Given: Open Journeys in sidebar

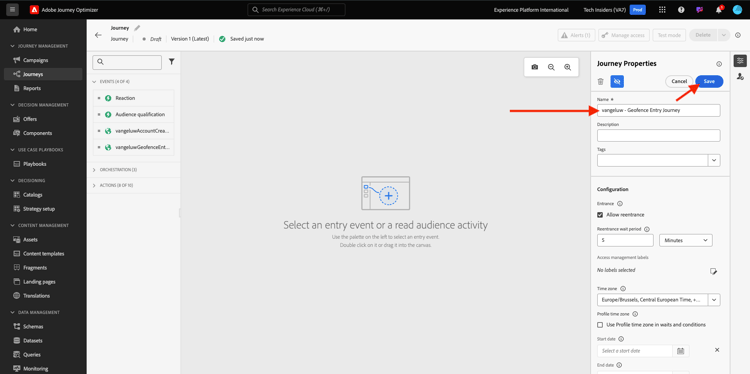Looking at the screenshot, I should click(43, 74).
